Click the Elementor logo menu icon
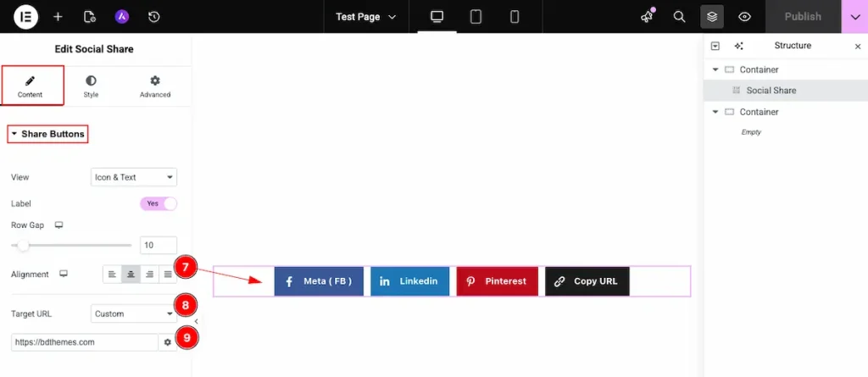 coord(25,17)
